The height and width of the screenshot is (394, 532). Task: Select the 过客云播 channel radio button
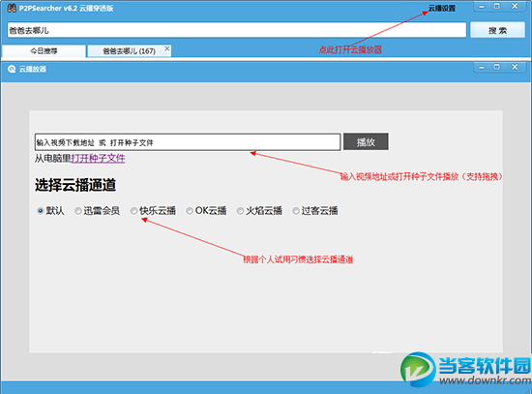point(296,211)
